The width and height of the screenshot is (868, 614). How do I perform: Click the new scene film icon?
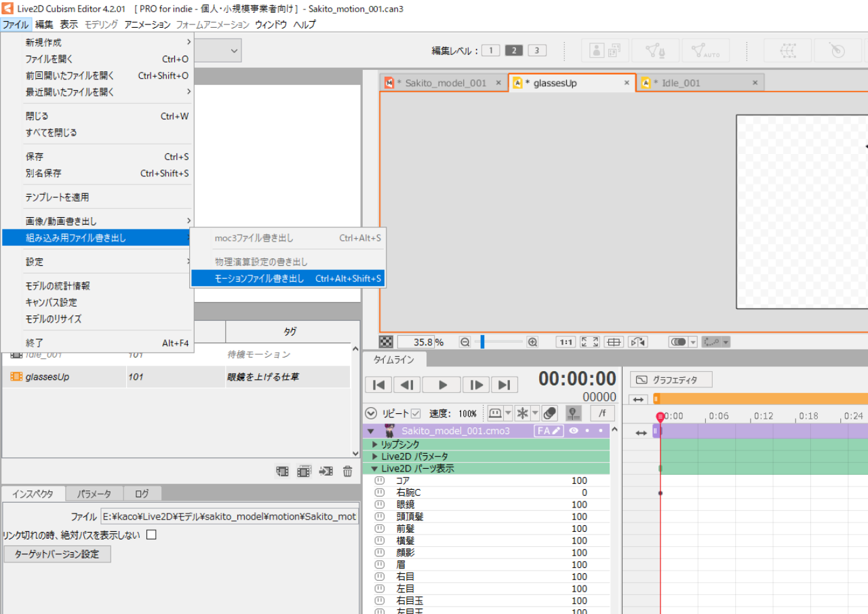(x=283, y=471)
